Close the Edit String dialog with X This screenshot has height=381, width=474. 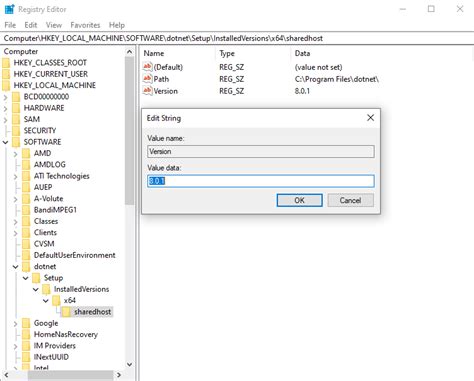[x=370, y=118]
